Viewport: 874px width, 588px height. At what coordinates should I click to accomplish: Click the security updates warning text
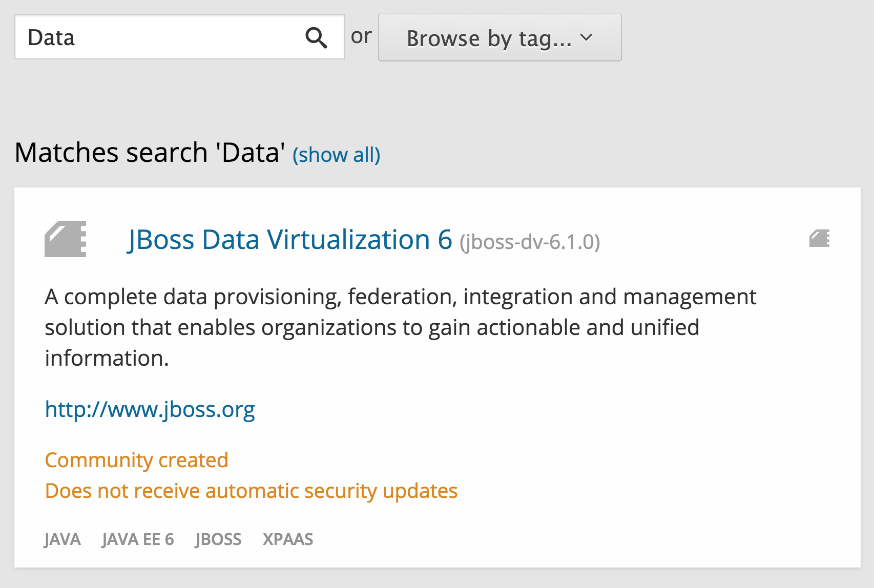pos(251,491)
